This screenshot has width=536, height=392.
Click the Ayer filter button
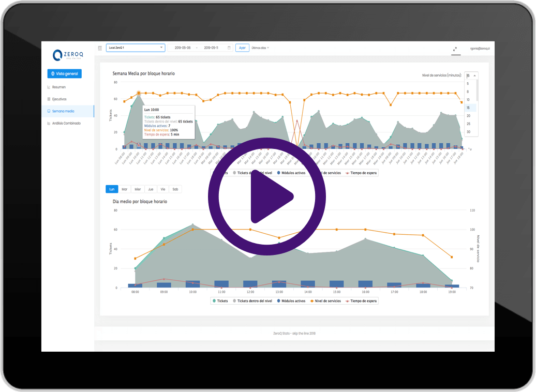[242, 48]
